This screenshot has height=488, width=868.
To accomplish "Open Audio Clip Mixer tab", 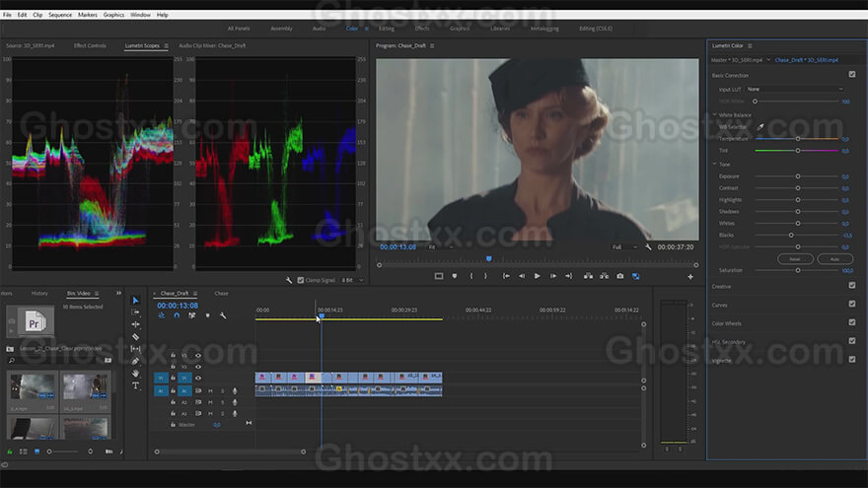I will click(x=212, y=46).
